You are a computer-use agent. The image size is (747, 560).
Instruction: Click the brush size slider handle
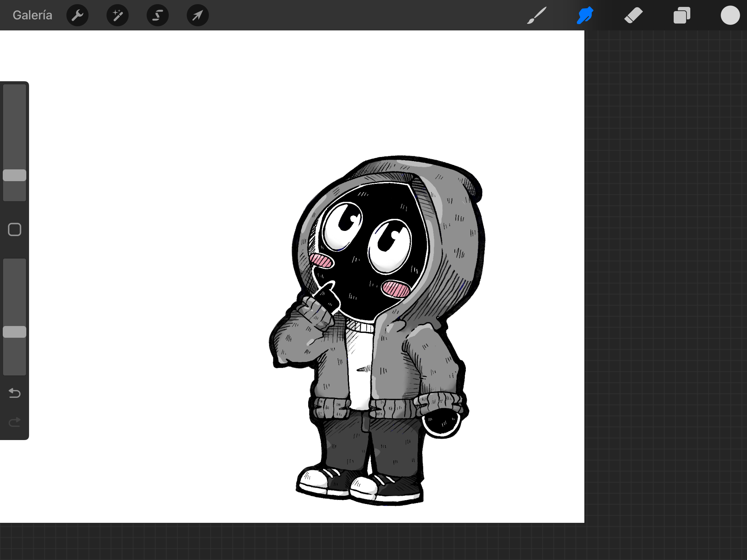click(15, 175)
